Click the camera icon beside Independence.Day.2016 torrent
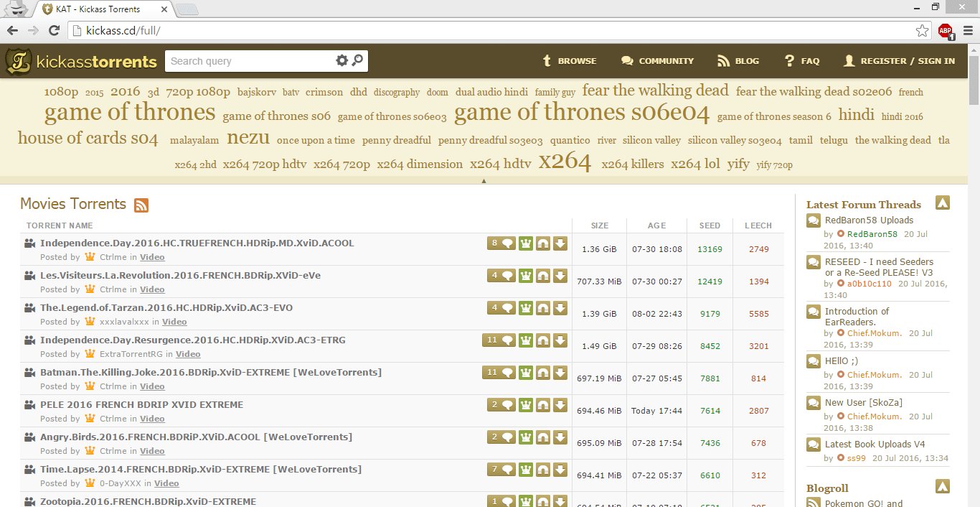Viewport: 980px width, 507px height. [29, 243]
